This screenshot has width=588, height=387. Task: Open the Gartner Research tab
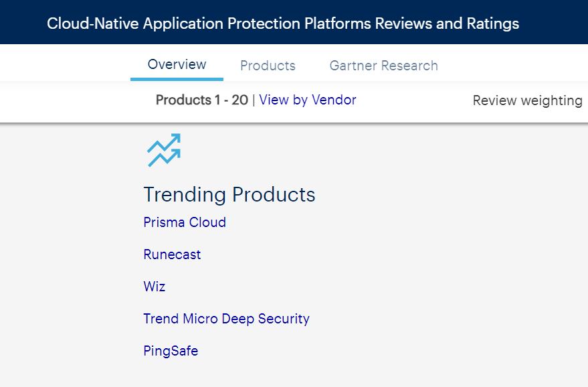click(x=383, y=66)
